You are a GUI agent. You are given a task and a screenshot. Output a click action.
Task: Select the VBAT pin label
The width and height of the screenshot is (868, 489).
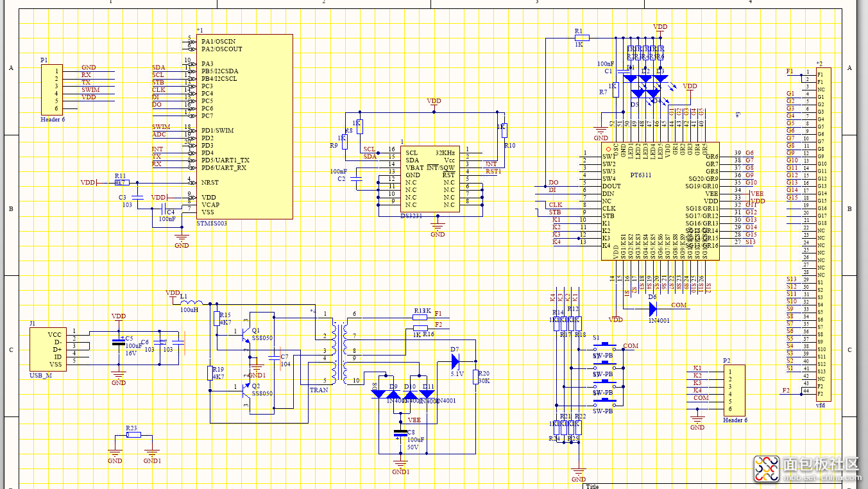click(x=414, y=167)
